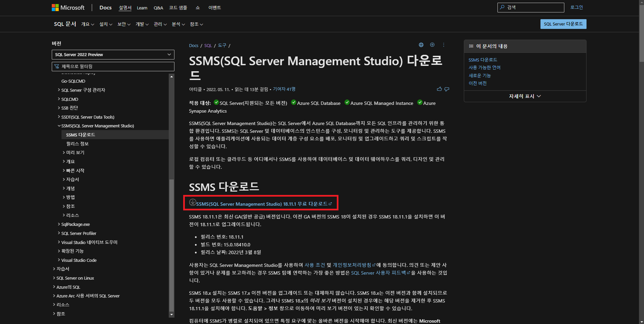Expand SSDT(SQL Server Data Tools) node
The height and width of the screenshot is (324, 644).
pyautogui.click(x=59, y=117)
